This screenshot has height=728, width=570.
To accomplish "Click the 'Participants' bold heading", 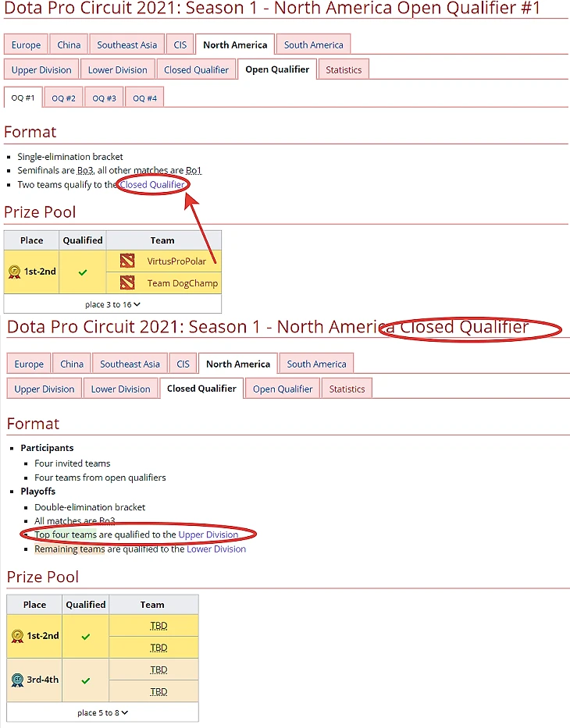I will click(47, 448).
